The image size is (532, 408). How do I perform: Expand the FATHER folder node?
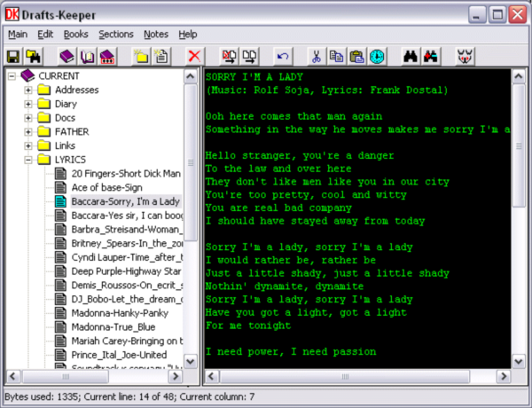(x=28, y=132)
